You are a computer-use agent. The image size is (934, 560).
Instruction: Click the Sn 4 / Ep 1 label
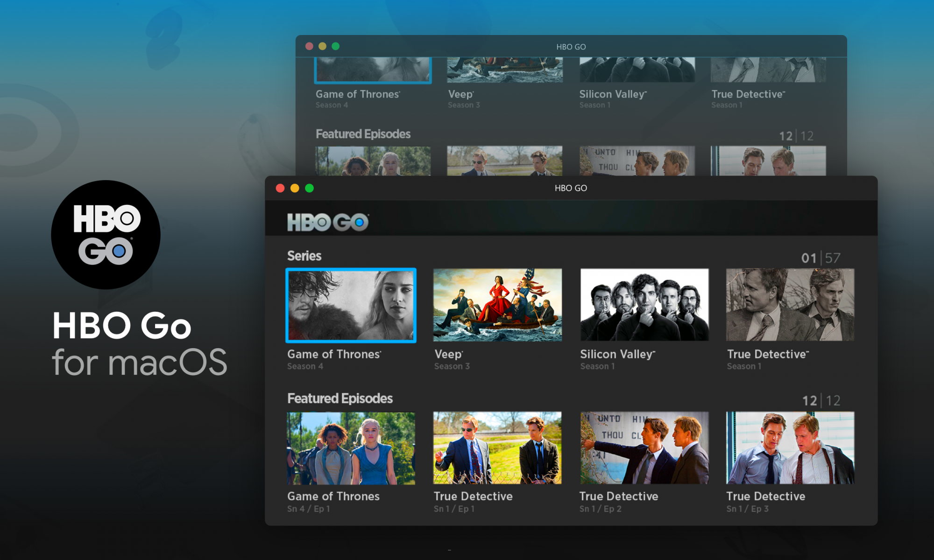[308, 509]
